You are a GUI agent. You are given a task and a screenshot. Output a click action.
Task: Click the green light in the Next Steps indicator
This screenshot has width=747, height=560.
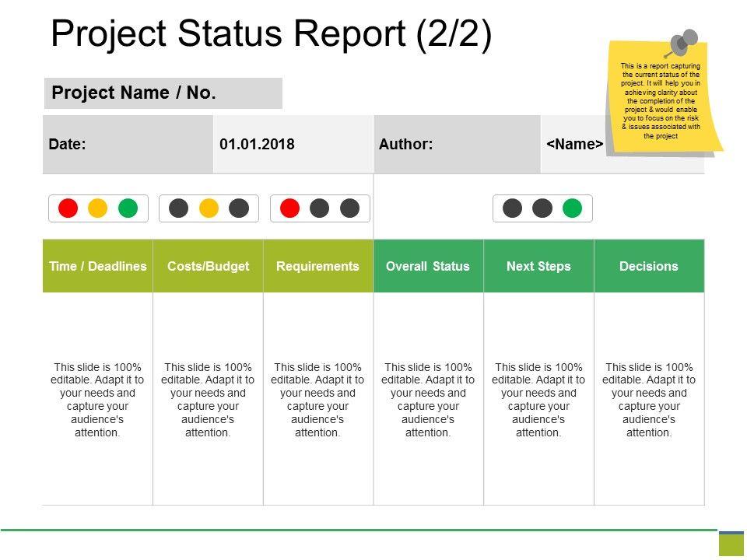[572, 208]
